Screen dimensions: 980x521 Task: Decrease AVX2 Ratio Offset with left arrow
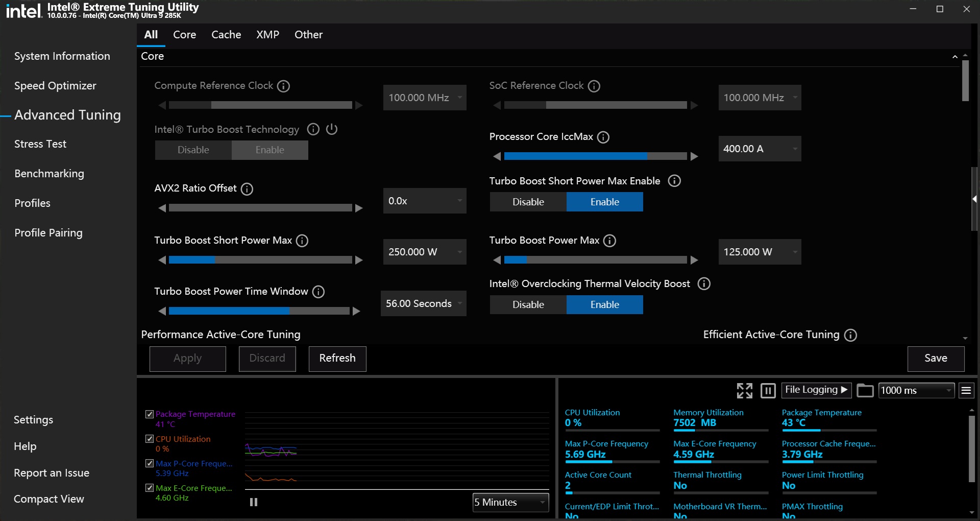coord(162,208)
